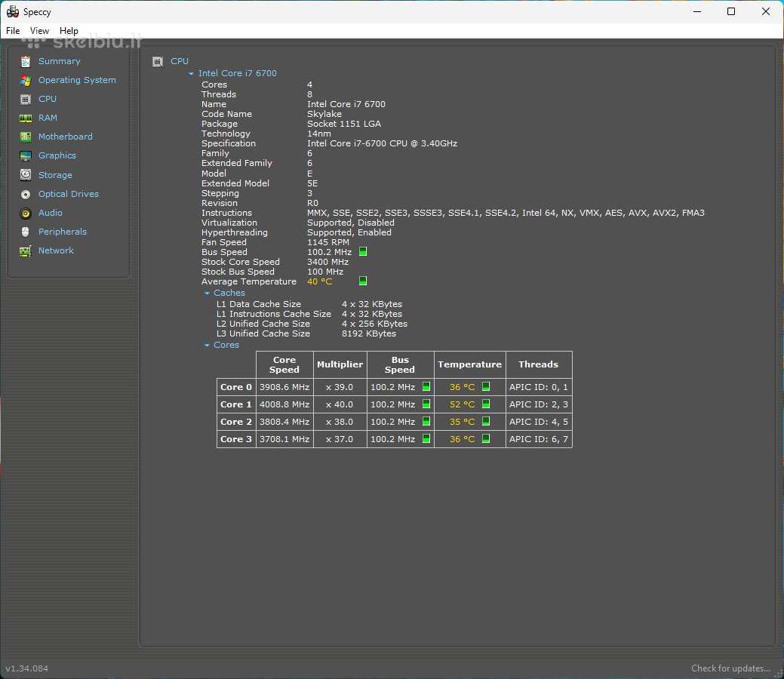Open the Audio section
The image size is (784, 679).
[51, 213]
